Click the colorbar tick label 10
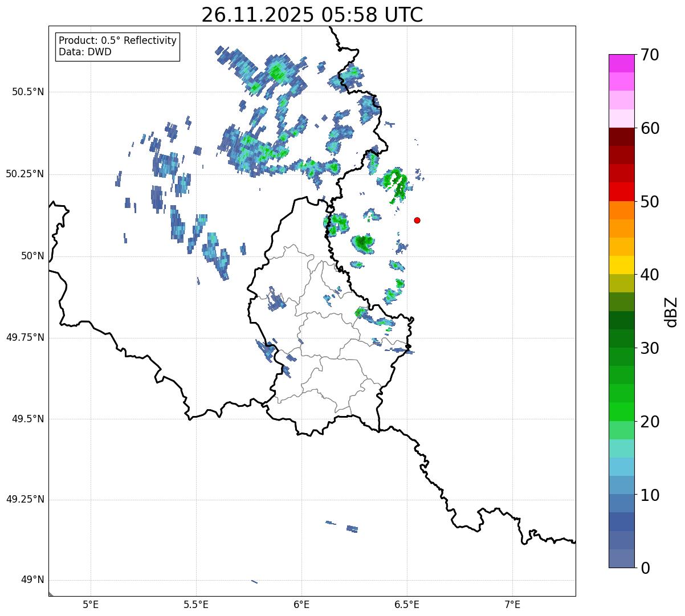Viewport: 685px width, 616px height. pyautogui.click(x=650, y=495)
